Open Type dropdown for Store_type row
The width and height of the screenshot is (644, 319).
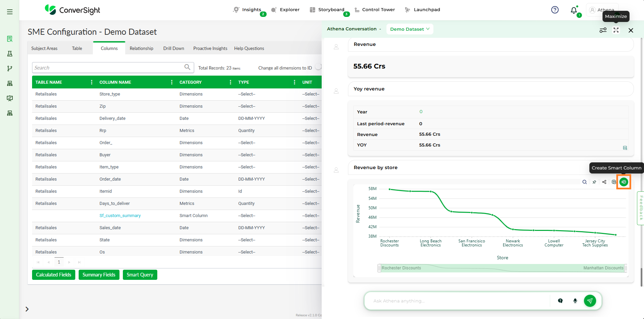(x=247, y=94)
